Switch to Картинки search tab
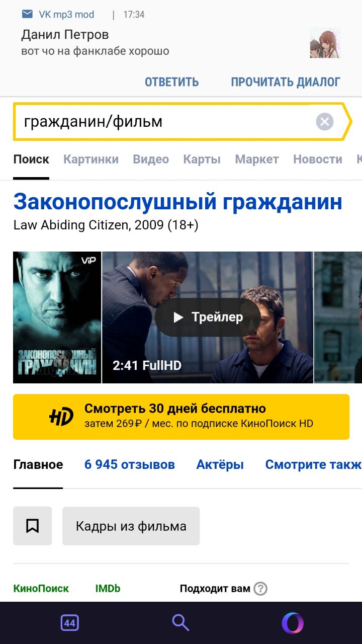The height and width of the screenshot is (644, 362). tap(91, 159)
